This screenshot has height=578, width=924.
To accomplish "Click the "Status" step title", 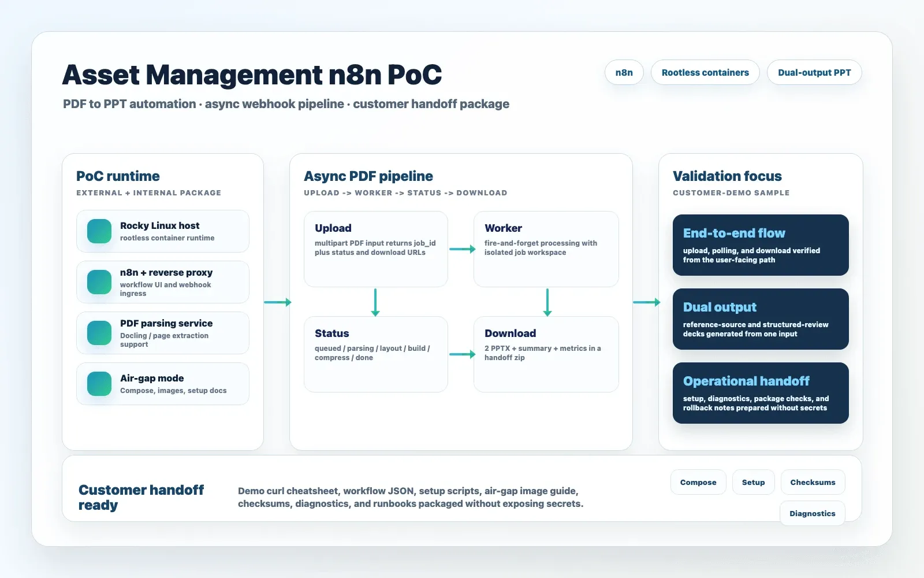I will 332,334.
